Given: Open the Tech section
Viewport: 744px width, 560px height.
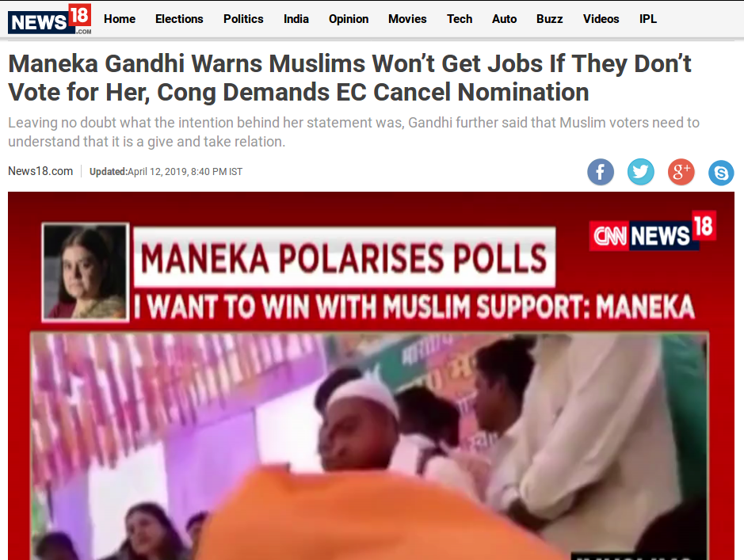Looking at the screenshot, I should 460,19.
